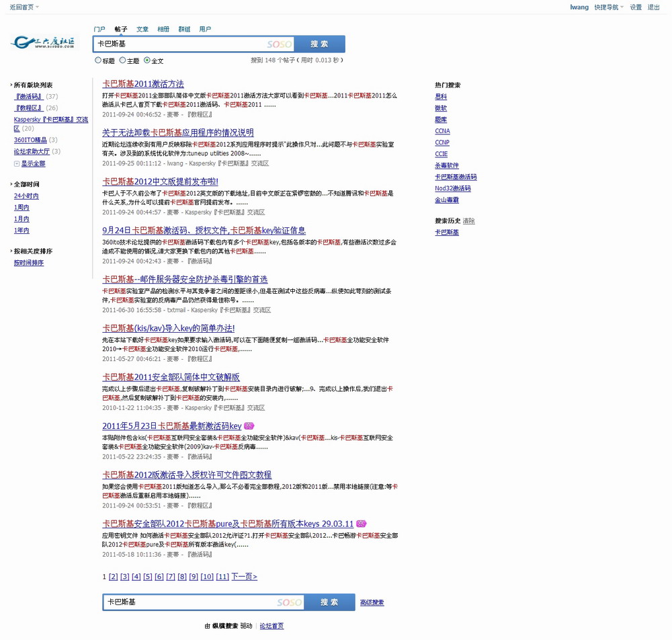The width and height of the screenshot is (672, 640).
Task: Open result 卡巴斯基2011安全部队简体中文破解版
Action: click(x=171, y=377)
